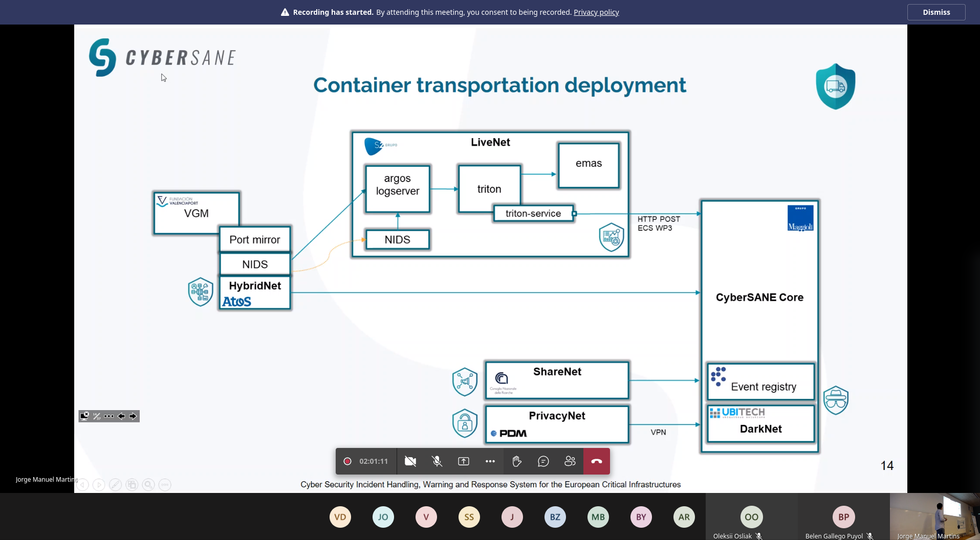The height and width of the screenshot is (540, 980).
Task: Show the meeting chat conversation
Action: pyautogui.click(x=543, y=461)
